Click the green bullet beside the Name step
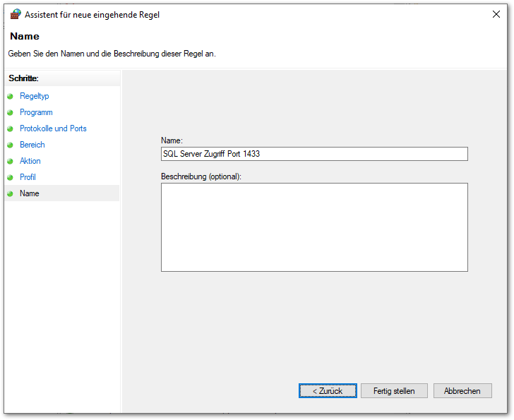The width and height of the screenshot is (514, 420). click(x=11, y=194)
